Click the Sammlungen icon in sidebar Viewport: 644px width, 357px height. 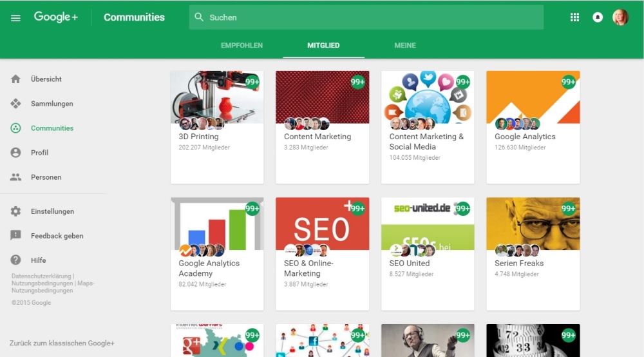click(16, 104)
